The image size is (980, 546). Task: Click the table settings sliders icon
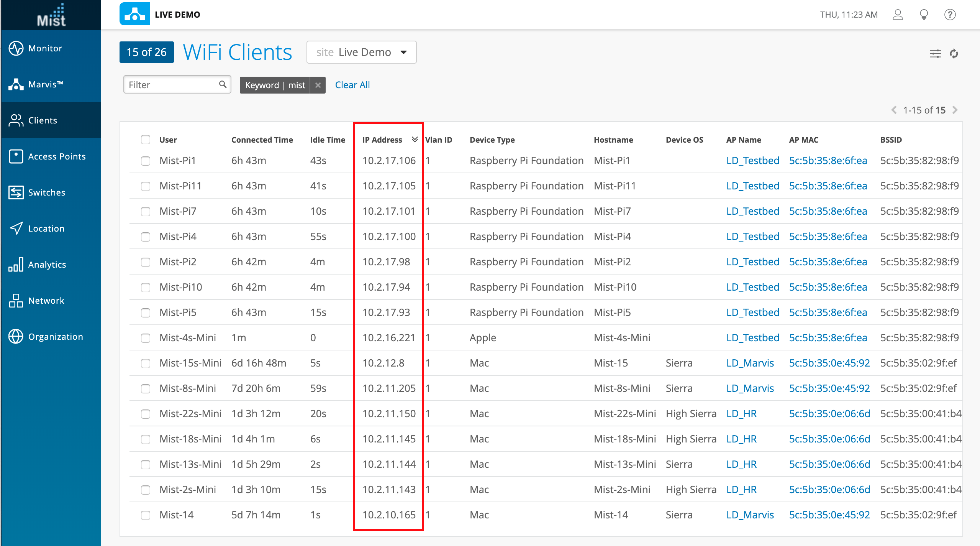tap(935, 54)
